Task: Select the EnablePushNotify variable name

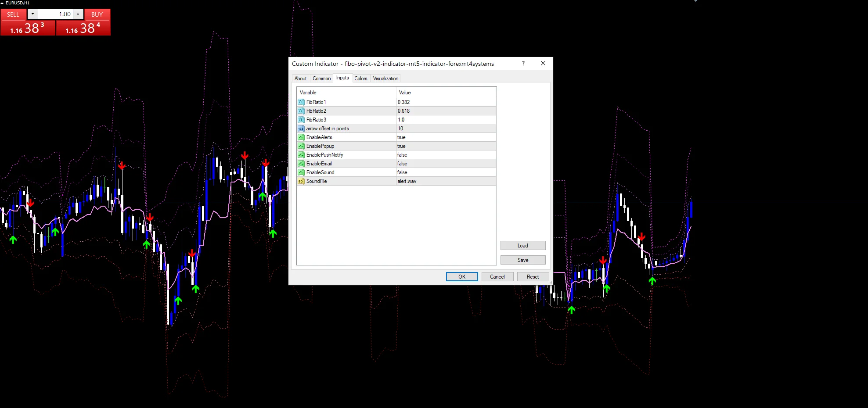Action: click(x=324, y=155)
